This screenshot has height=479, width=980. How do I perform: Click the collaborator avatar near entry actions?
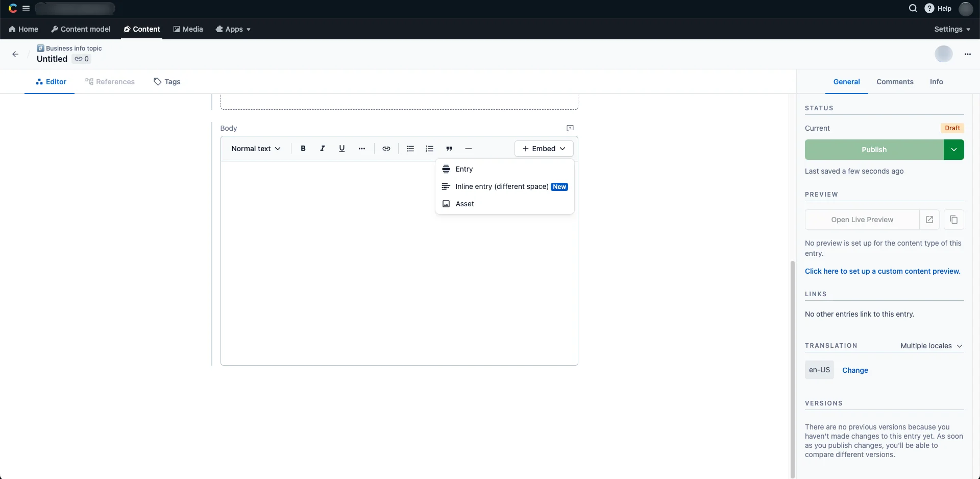[x=943, y=54]
